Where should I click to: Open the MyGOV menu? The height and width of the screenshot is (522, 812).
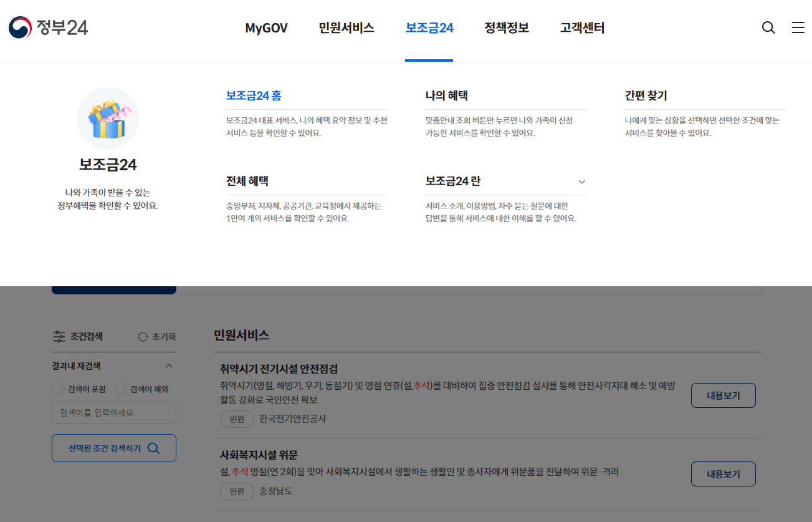click(266, 28)
